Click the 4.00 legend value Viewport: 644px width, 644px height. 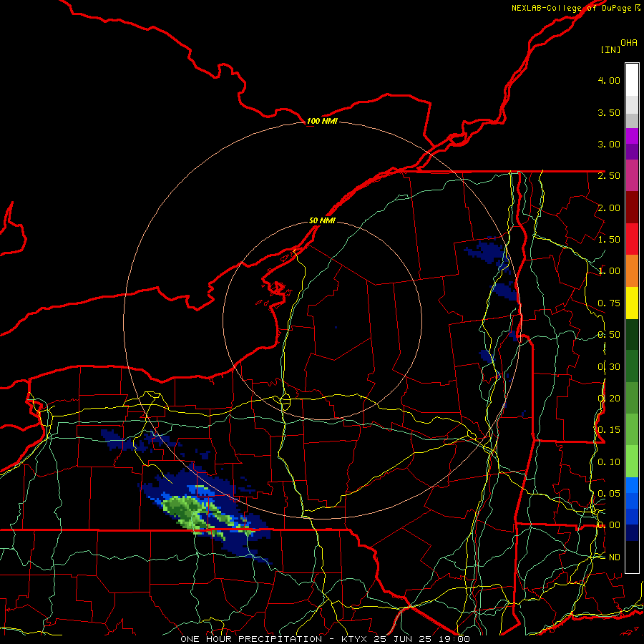(x=609, y=80)
